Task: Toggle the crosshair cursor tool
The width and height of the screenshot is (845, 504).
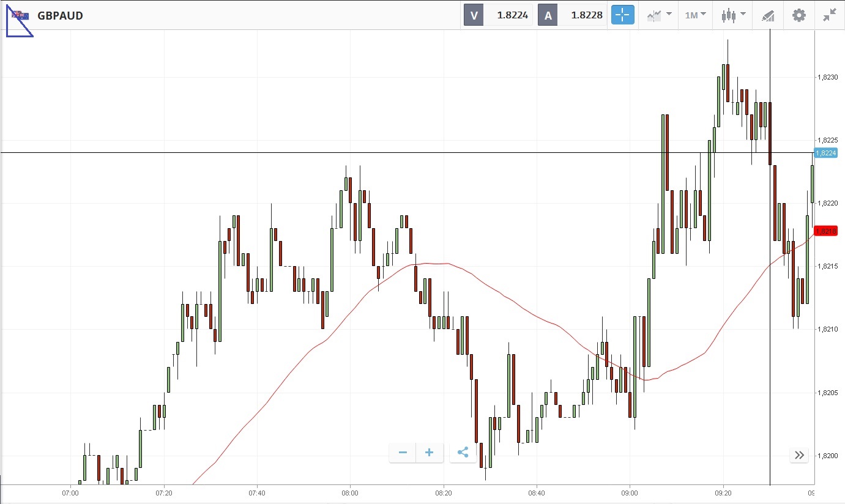Action: (623, 15)
